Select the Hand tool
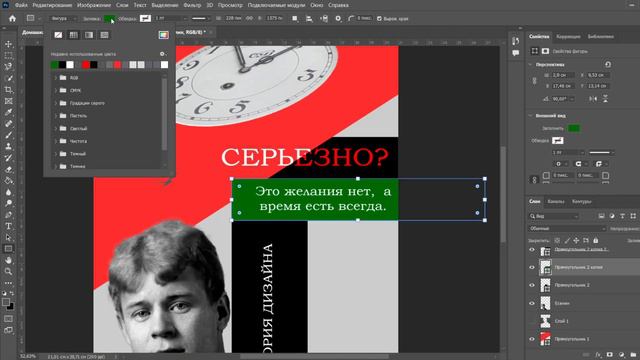 coord(8,260)
